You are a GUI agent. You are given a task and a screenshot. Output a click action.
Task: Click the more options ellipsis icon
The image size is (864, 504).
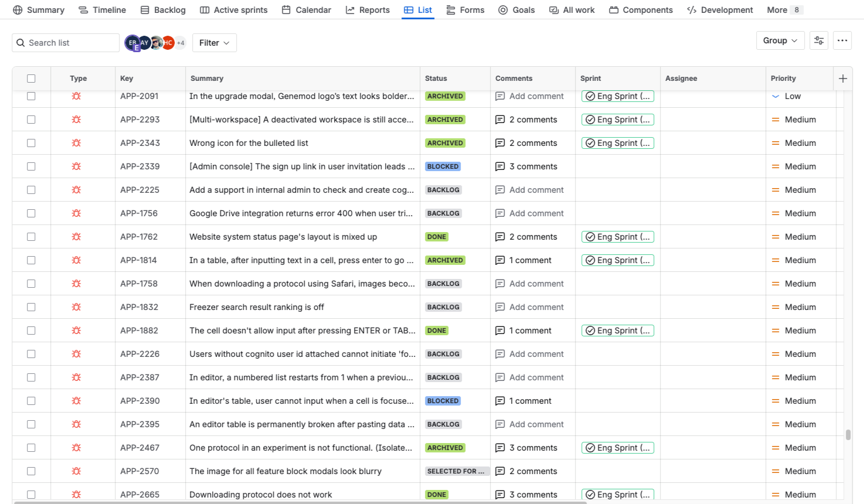(842, 40)
